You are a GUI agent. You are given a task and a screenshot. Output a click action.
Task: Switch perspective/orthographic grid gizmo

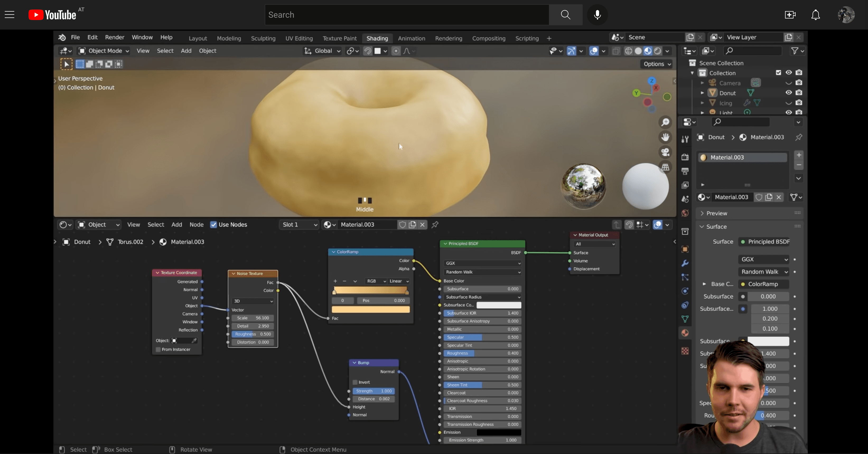pyautogui.click(x=665, y=167)
